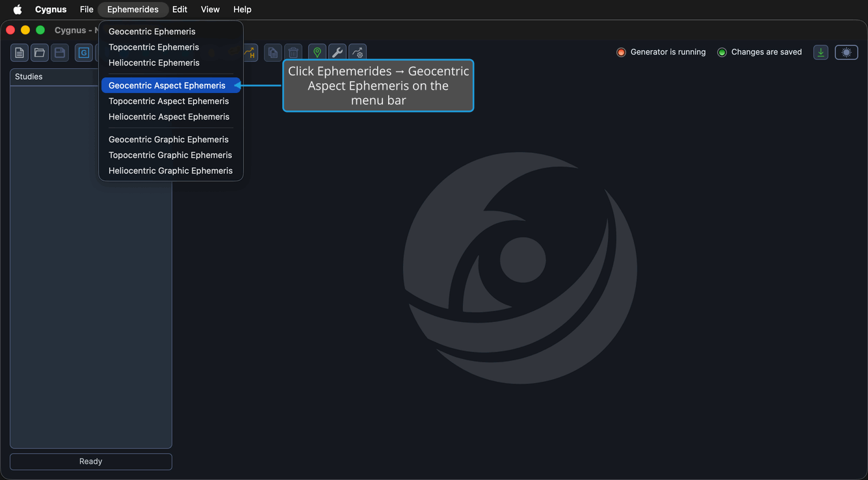Click the new document toolbar icon

point(20,53)
